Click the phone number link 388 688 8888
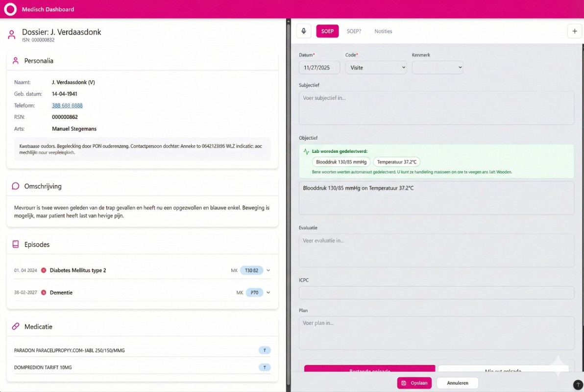The width and height of the screenshot is (584, 392). pyautogui.click(x=67, y=106)
